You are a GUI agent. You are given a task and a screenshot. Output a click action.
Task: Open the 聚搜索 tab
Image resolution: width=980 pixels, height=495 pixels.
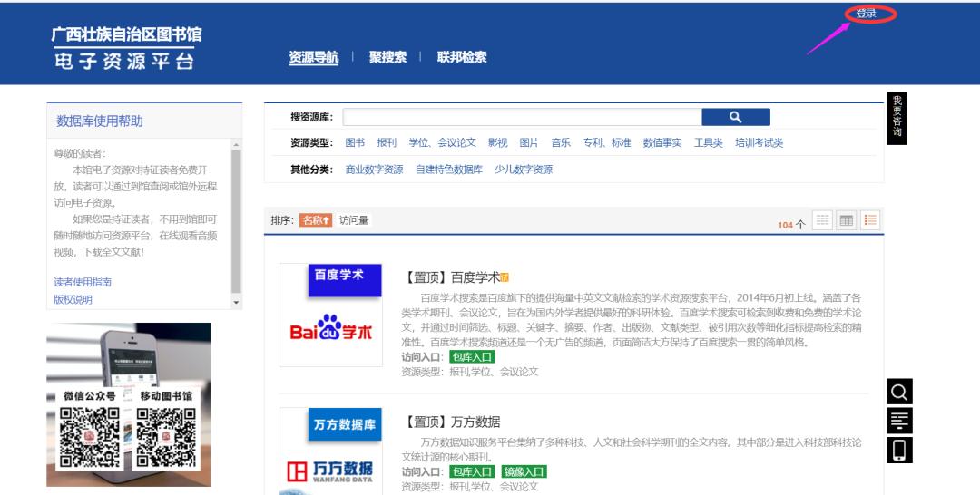387,57
